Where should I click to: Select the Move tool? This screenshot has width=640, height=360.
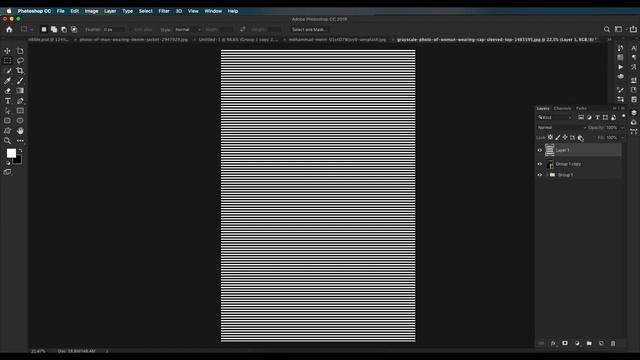pos(7,51)
